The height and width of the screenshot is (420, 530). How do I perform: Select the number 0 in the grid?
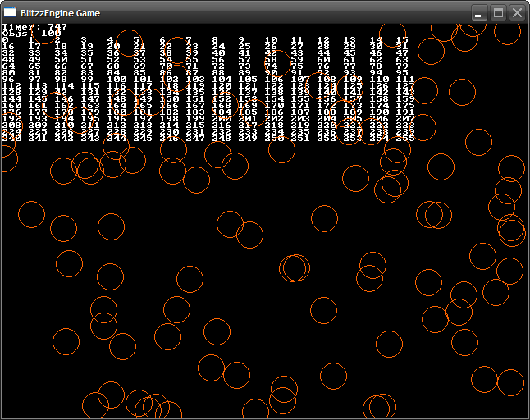click(6, 40)
